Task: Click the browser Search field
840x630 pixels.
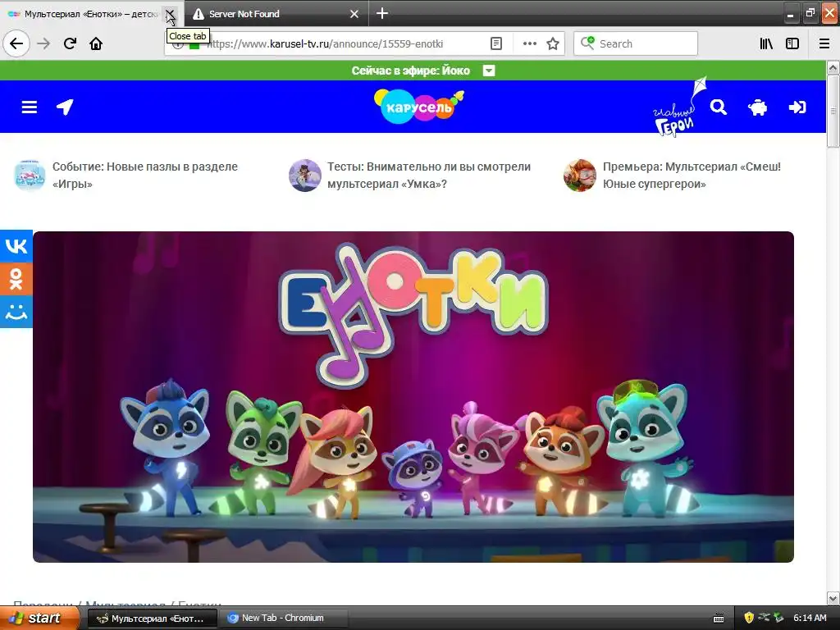Action: coord(636,43)
